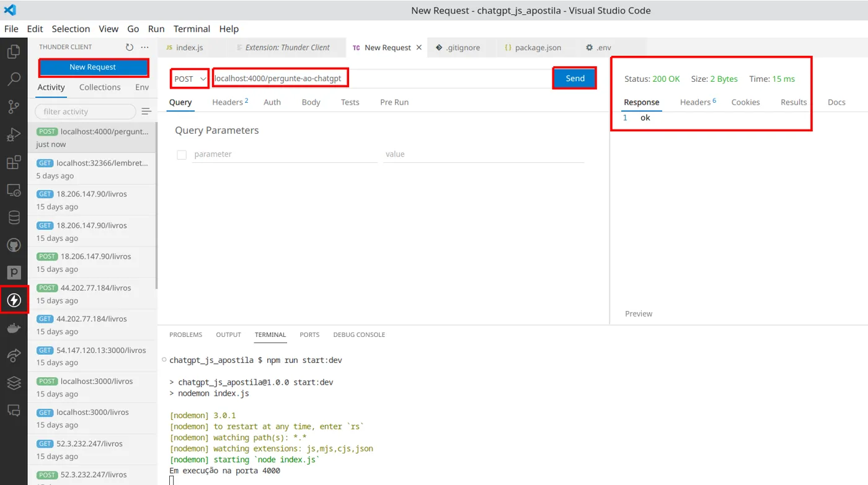This screenshot has width=868, height=485.
Task: Click the stacked layers icon in activity bar
Action: pyautogui.click(x=14, y=383)
